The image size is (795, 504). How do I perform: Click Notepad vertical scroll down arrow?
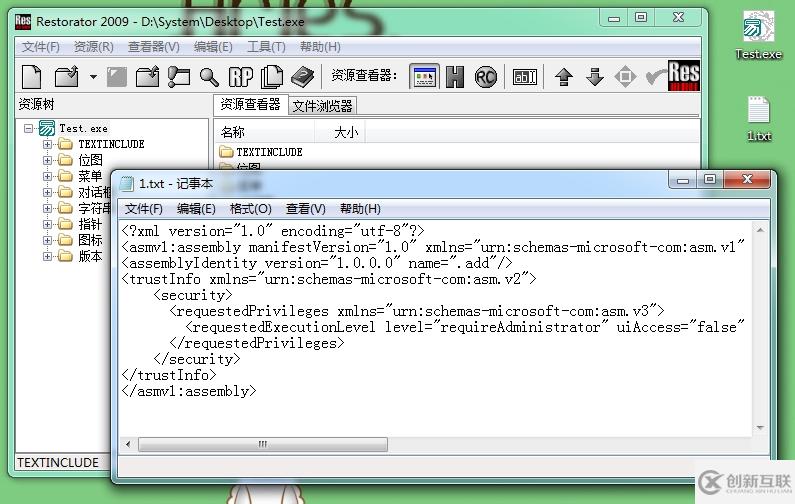click(x=760, y=427)
